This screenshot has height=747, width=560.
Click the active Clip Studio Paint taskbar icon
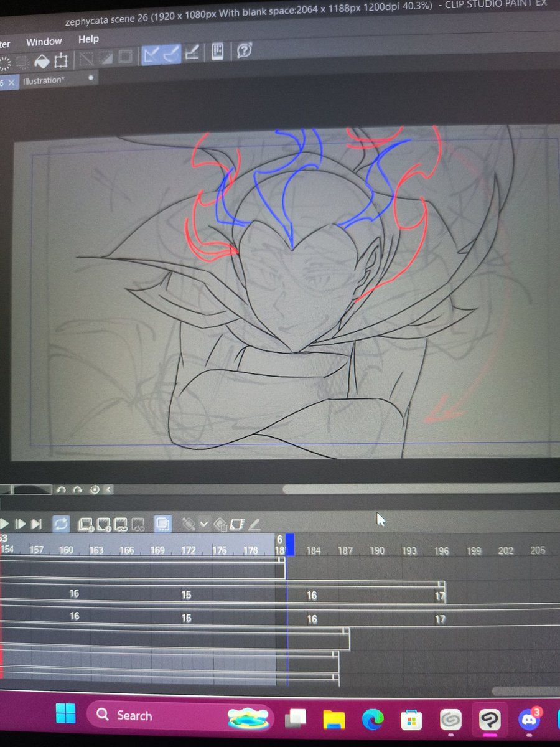488,721
